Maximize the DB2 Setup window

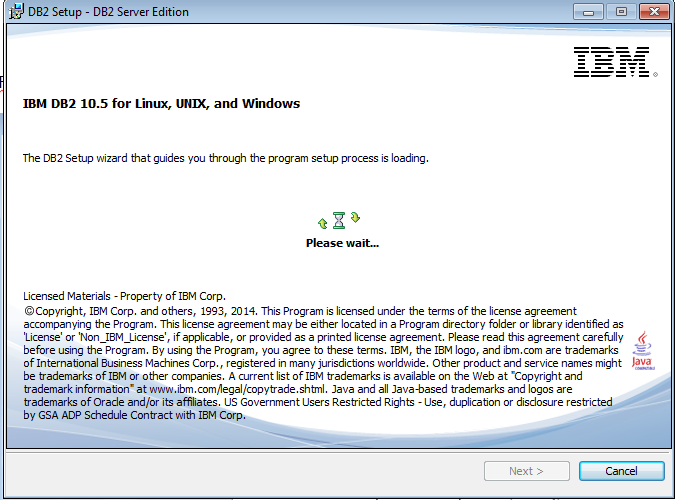pyautogui.click(x=621, y=12)
